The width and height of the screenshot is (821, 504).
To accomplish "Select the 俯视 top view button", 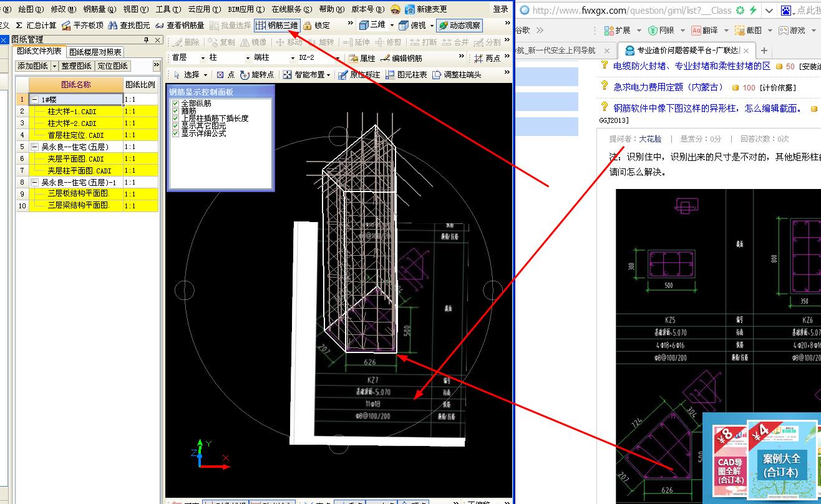I will 412,26.
